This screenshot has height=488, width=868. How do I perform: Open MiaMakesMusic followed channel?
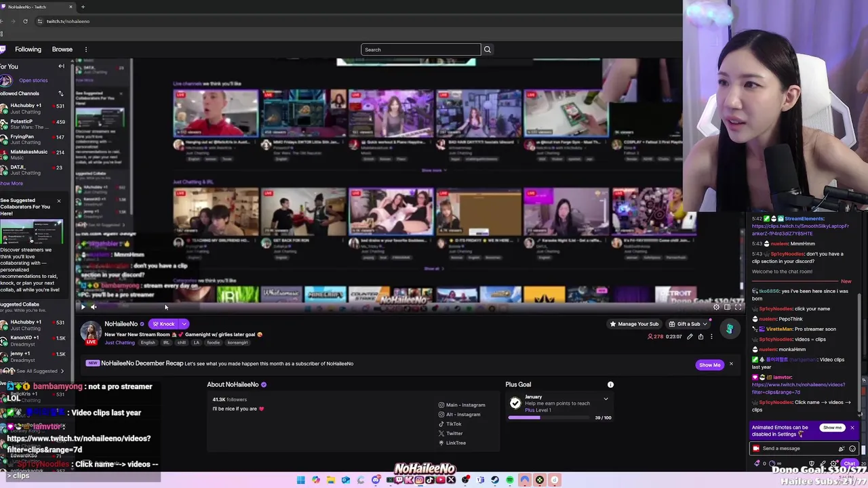pos(32,155)
